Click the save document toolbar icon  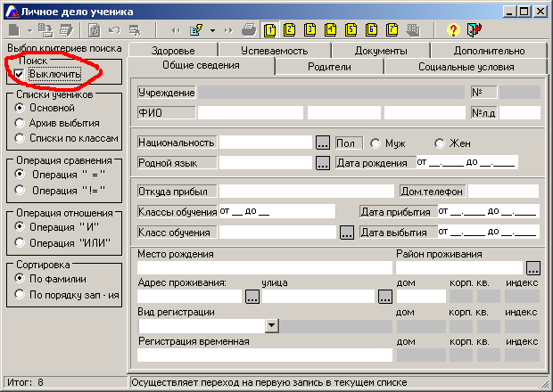[95, 30]
